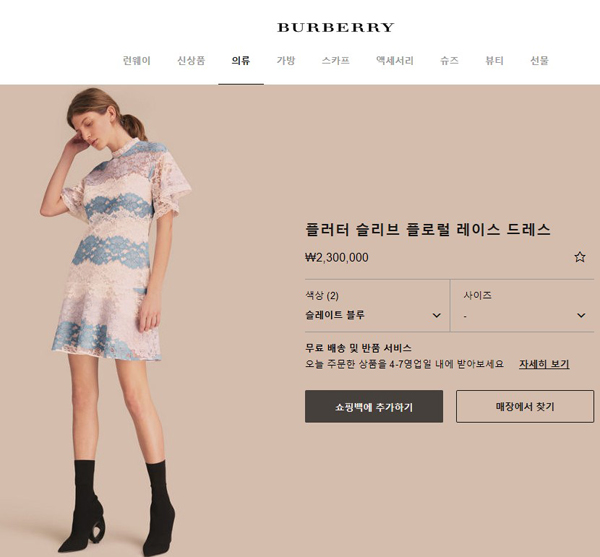The image size is (600, 557).
Task: Click 매장에서 찾기 button
Action: (x=525, y=406)
